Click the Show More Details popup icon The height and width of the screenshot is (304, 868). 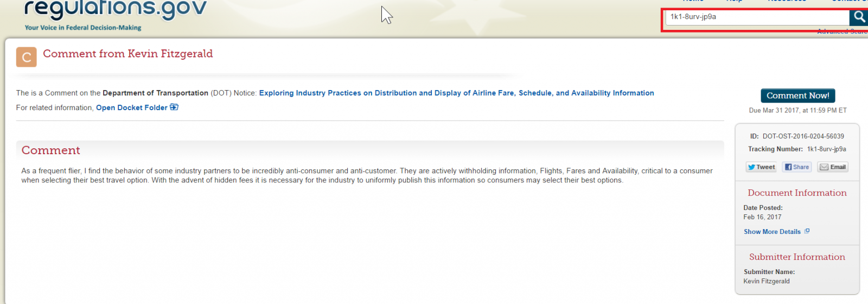point(807,231)
